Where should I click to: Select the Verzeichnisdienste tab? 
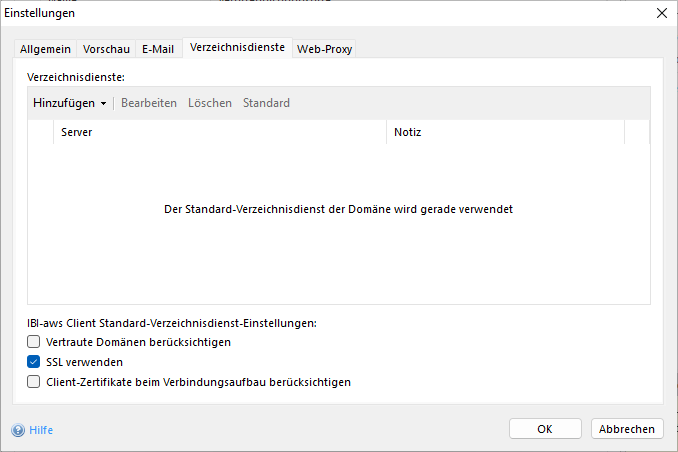(x=237, y=47)
